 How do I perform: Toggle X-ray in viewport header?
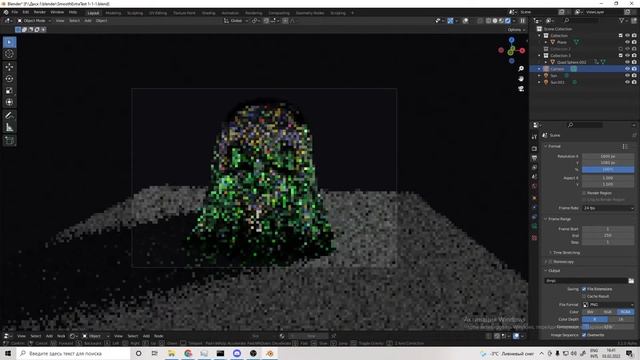pos(480,20)
